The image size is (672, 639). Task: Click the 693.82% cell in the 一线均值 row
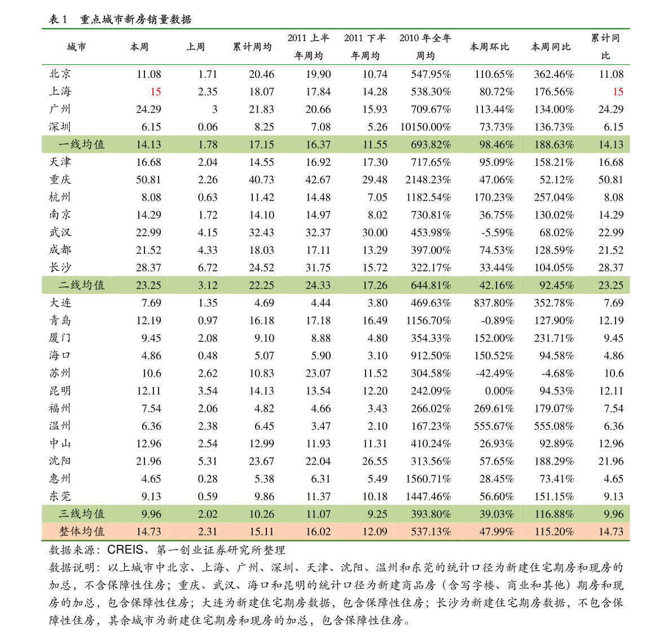tap(431, 145)
